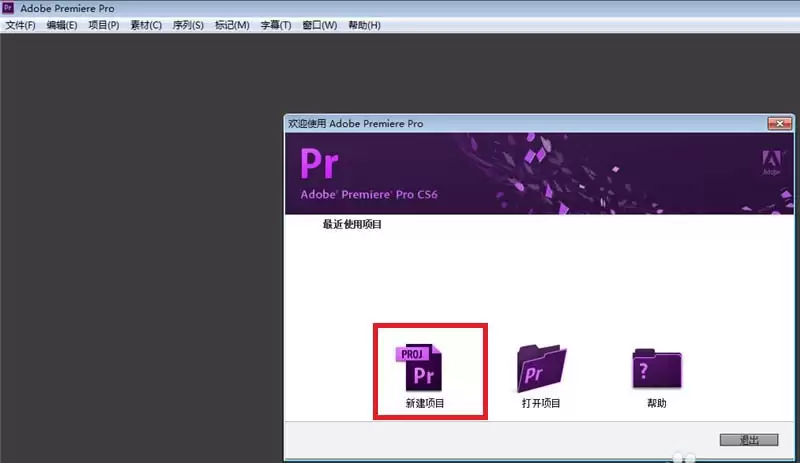Open the 打开项目 folder icon
Viewport: 800px width, 463px height.
click(541, 368)
